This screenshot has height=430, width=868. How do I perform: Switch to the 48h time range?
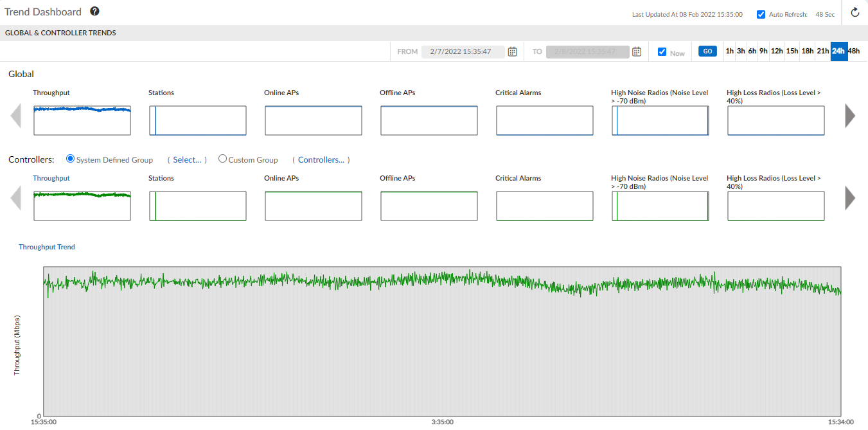point(854,50)
